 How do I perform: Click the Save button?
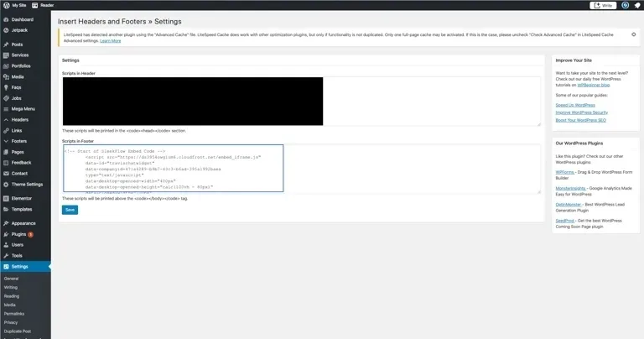pyautogui.click(x=70, y=210)
